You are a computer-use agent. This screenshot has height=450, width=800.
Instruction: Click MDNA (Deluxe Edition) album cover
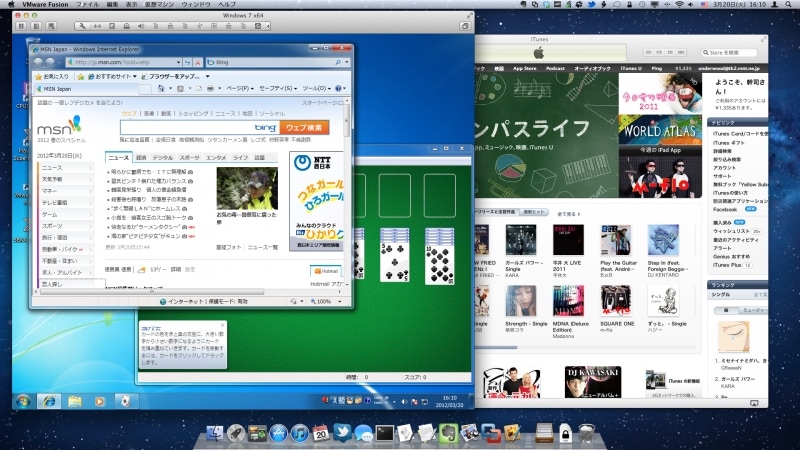[x=568, y=301]
